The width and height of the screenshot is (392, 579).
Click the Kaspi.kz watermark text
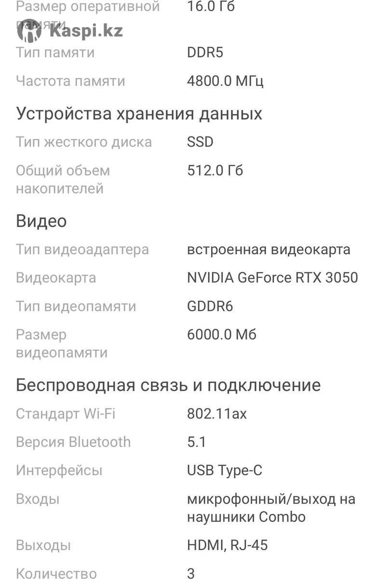[86, 31]
